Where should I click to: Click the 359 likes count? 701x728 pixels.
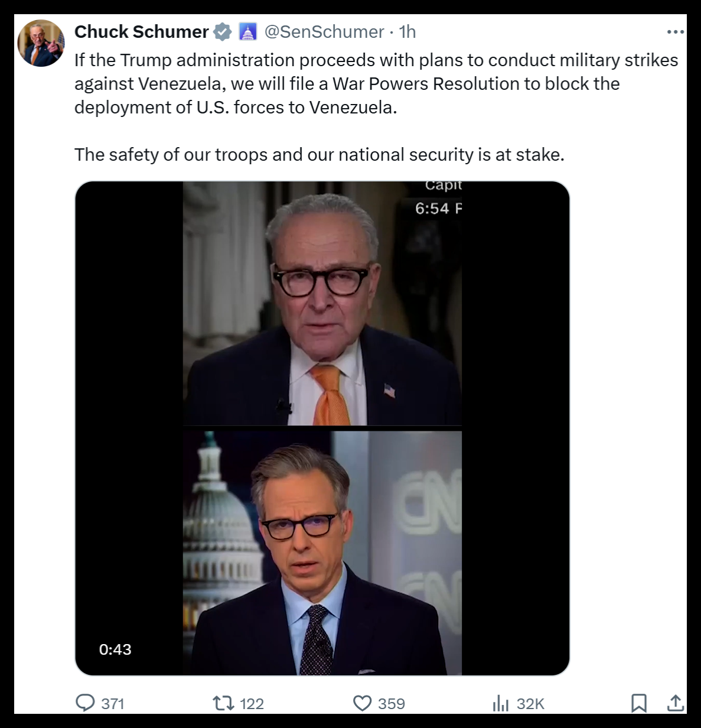click(391, 703)
